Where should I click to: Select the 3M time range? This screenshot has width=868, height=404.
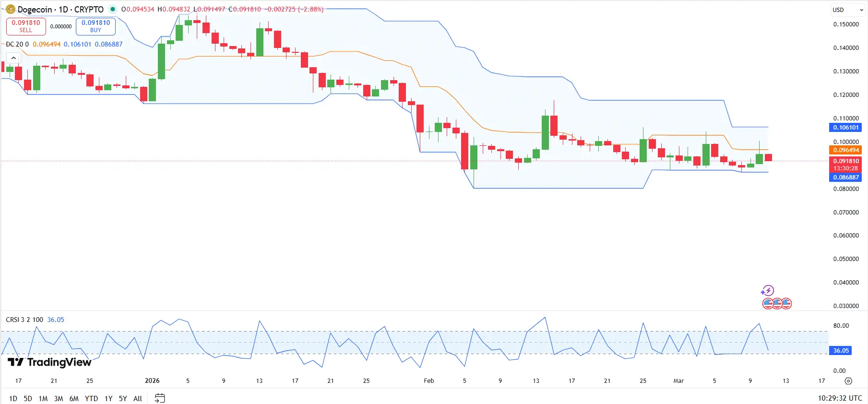[59, 398]
